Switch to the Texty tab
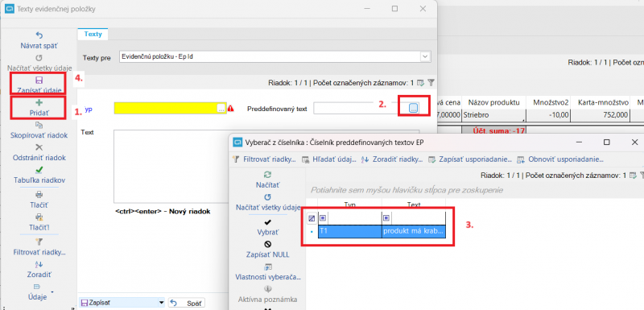This screenshot has width=644, height=310. pyautogui.click(x=93, y=34)
